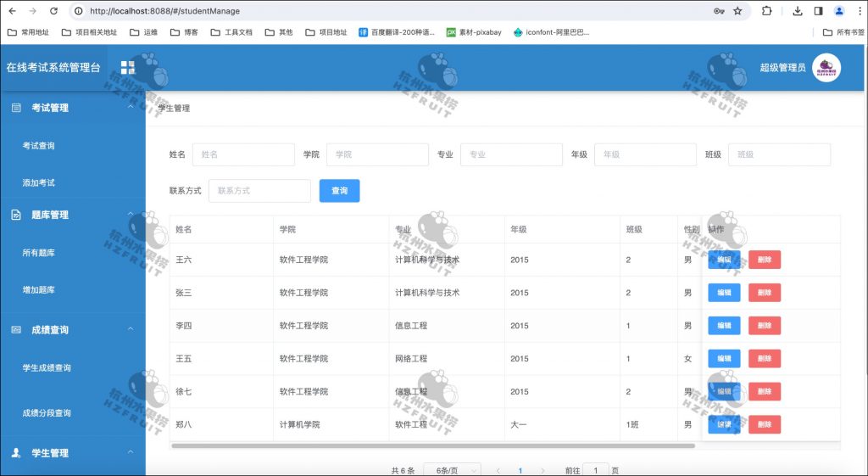Toggle the browser side panel icon
Screen dimensions: 868x476
[x=818, y=11]
